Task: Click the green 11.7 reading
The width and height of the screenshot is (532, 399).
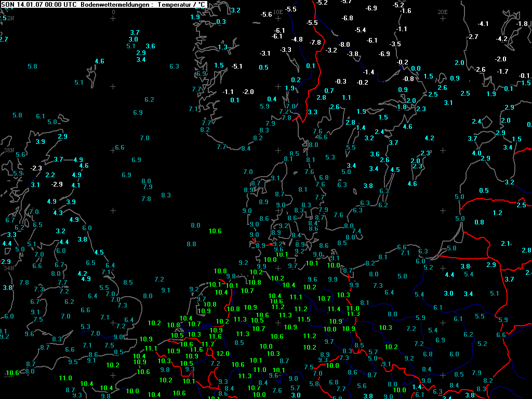Action: click(207, 344)
